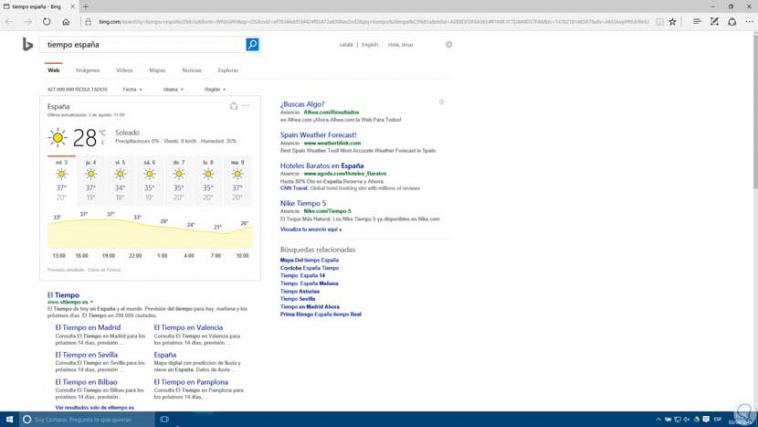Click the padlock icon in address bar

[88, 22]
